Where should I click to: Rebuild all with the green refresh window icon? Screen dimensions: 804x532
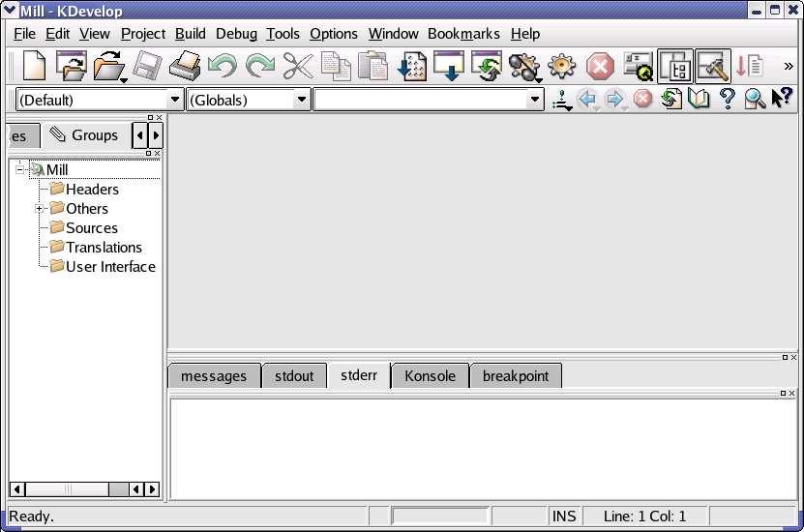[487, 66]
